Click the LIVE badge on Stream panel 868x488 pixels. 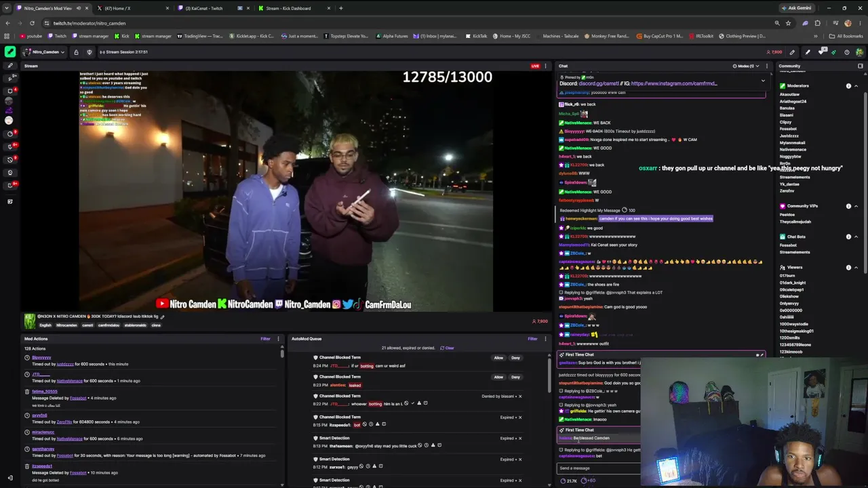pos(535,66)
